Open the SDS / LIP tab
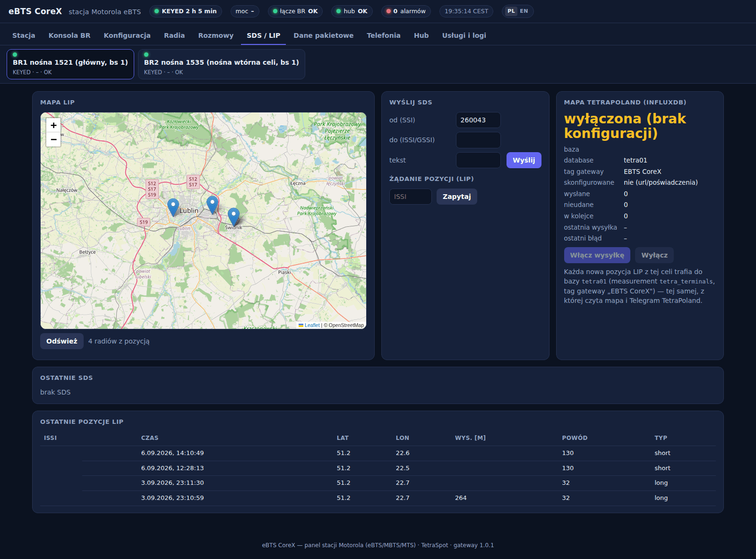756x559 pixels. pos(264,35)
